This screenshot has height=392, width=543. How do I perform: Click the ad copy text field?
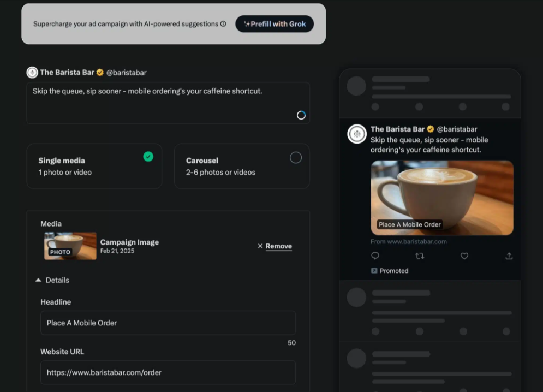(x=164, y=103)
